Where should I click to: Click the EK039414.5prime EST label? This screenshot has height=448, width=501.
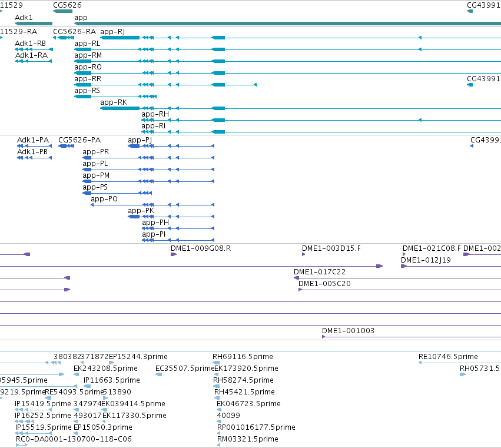(x=134, y=404)
